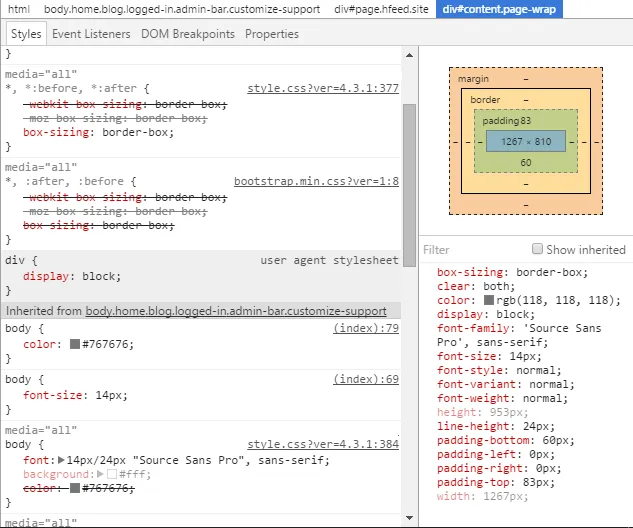The height and width of the screenshot is (528, 633).
Task: Select body.home.blog breadcrumb at the top
Action: 182,9
